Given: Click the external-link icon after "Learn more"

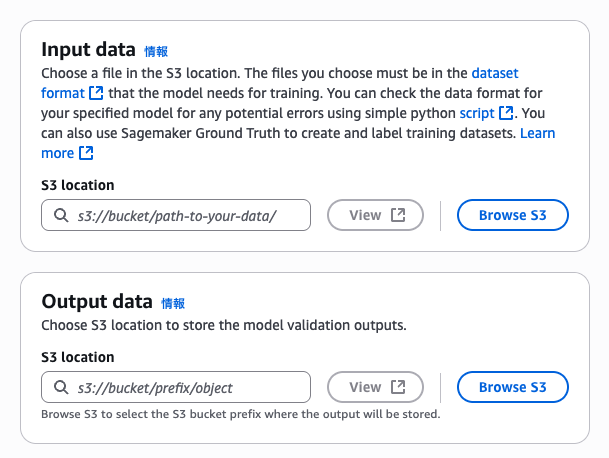Looking at the screenshot, I should (x=86, y=153).
